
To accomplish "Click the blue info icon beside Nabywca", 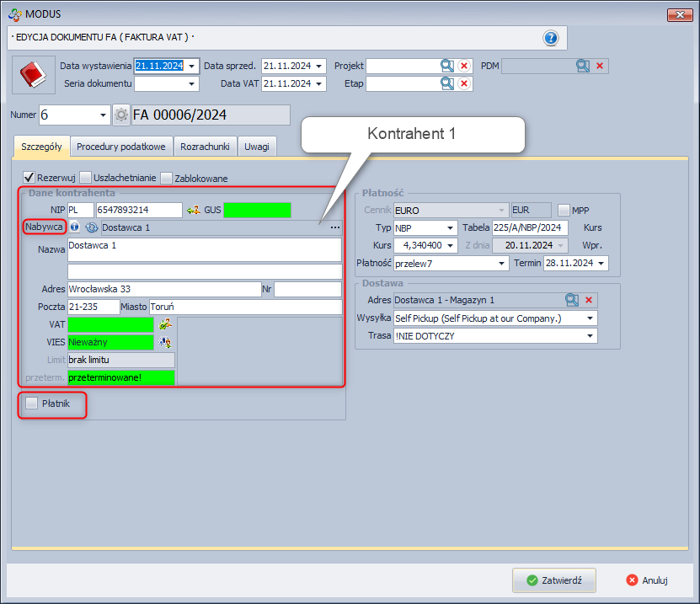I will click(x=75, y=227).
